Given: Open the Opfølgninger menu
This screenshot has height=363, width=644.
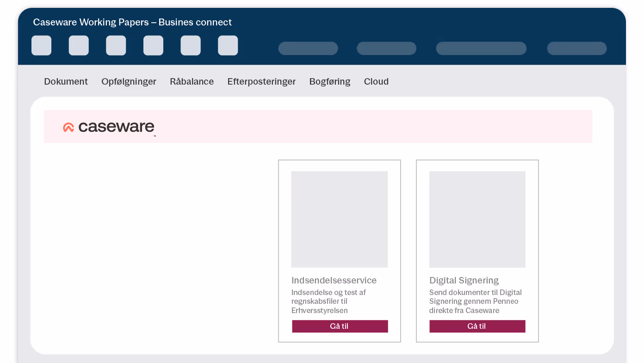Looking at the screenshot, I should click(129, 82).
